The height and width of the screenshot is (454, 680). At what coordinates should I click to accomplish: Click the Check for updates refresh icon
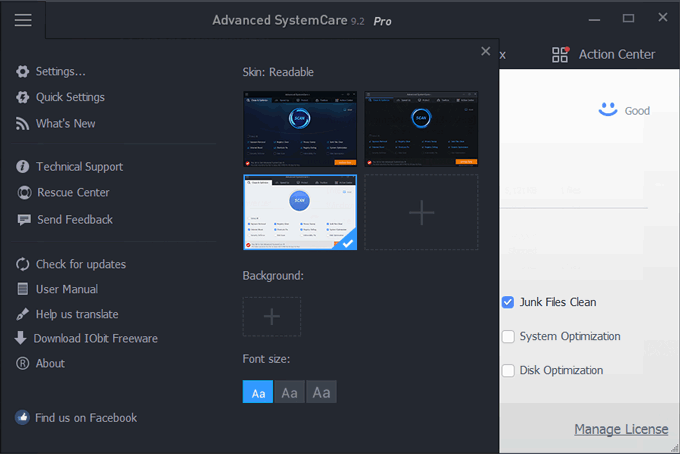[23, 264]
